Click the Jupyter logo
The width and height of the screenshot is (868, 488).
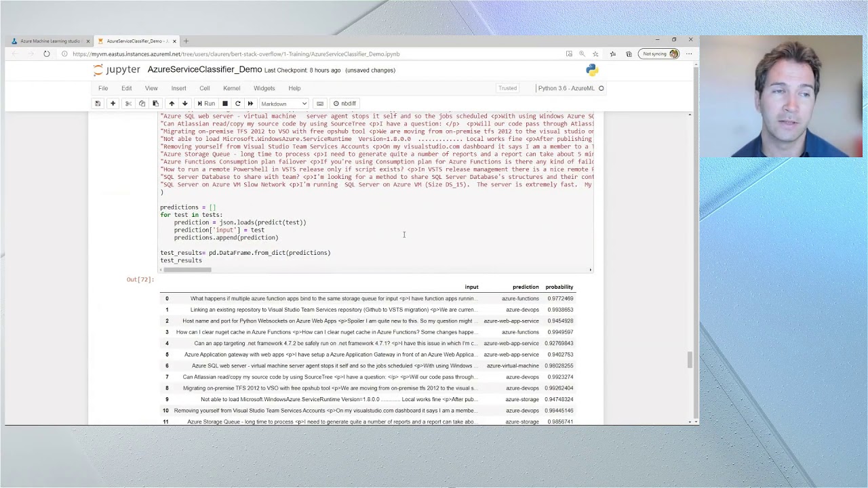click(117, 70)
